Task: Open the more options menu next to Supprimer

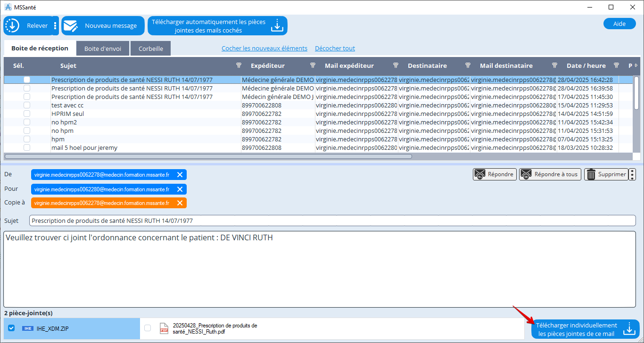Action: [x=632, y=174]
